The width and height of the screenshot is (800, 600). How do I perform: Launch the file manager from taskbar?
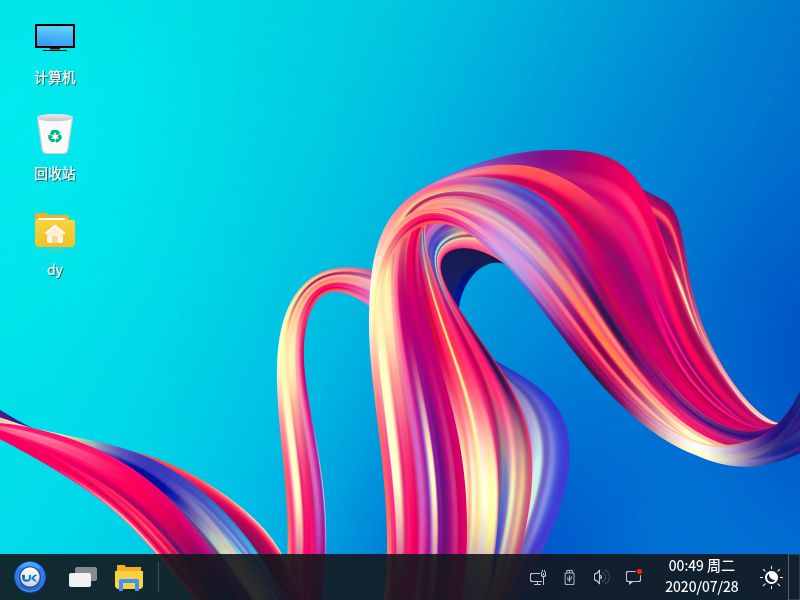coord(129,577)
